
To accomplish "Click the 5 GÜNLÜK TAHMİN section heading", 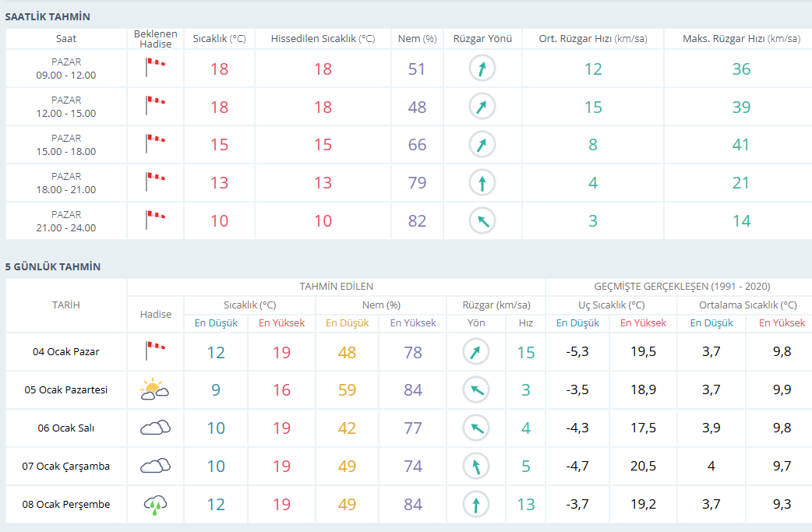I will (x=53, y=266).
